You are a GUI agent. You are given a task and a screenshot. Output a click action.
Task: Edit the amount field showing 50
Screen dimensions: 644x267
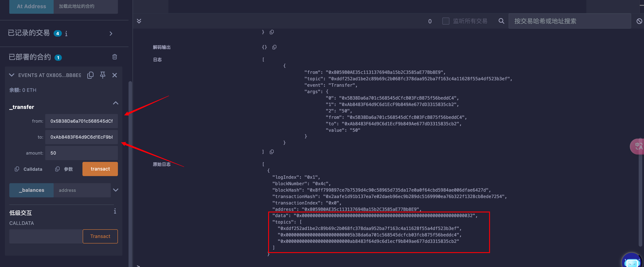(81, 153)
